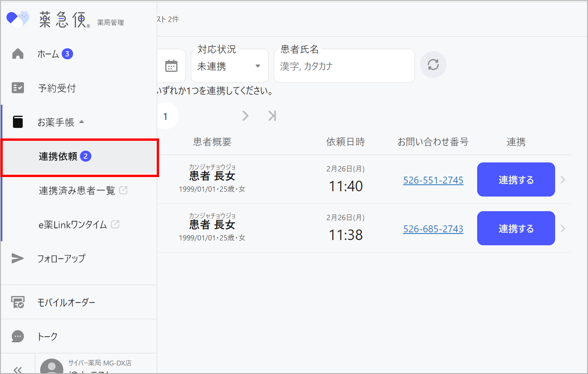This screenshot has height=374, width=588.
Task: Collapse the お薬手帳 submenu arrow
Action: (82, 122)
